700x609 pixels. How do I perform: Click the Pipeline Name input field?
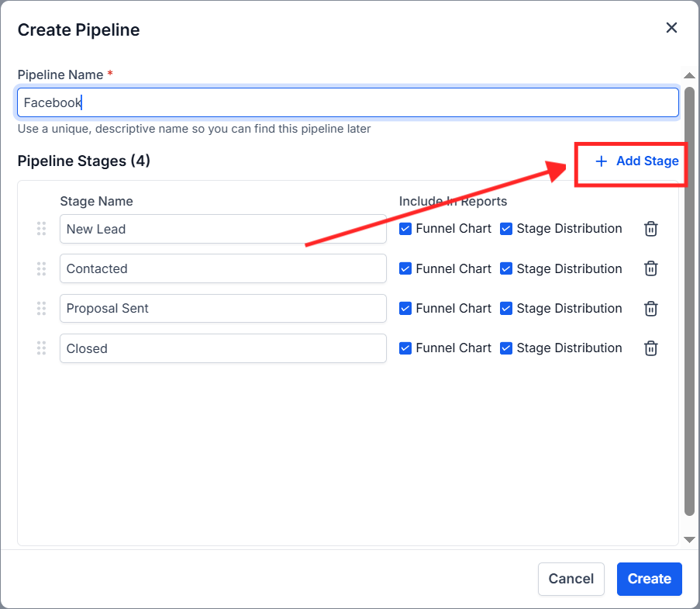pos(347,102)
